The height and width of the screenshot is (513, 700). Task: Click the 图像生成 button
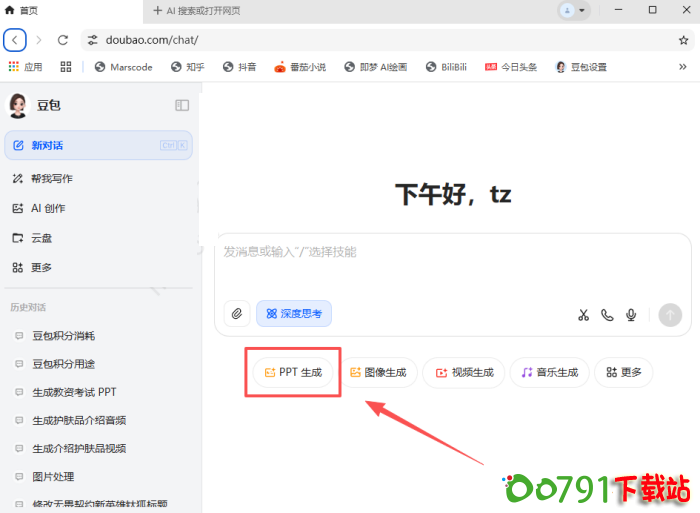[377, 373]
